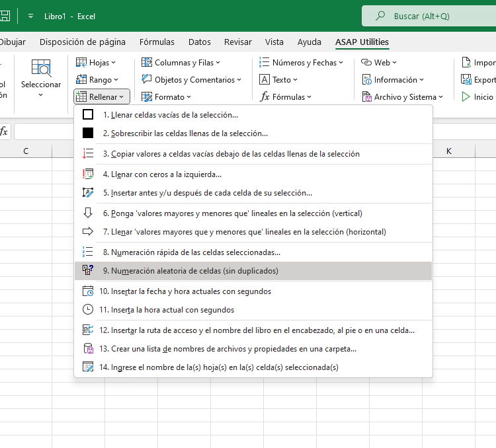Click the quick numbering list icon of item 8
Image resolution: width=496 pixels, height=448 pixels.
click(88, 252)
